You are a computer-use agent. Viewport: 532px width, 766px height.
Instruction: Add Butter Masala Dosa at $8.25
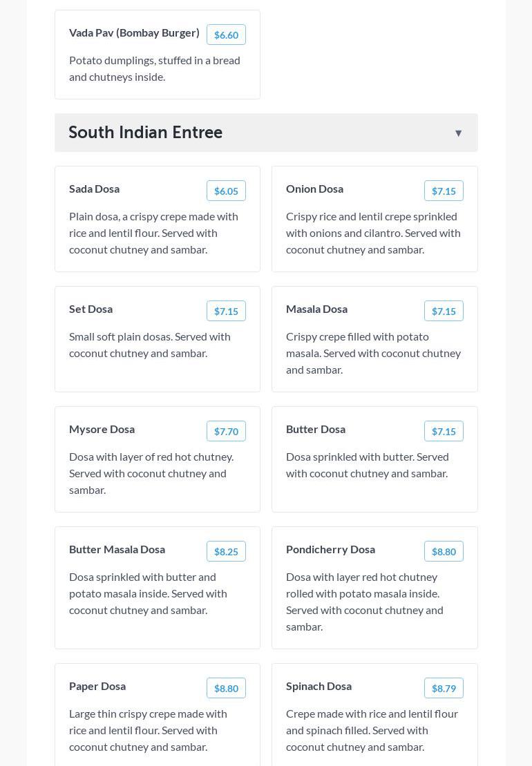coord(226,552)
